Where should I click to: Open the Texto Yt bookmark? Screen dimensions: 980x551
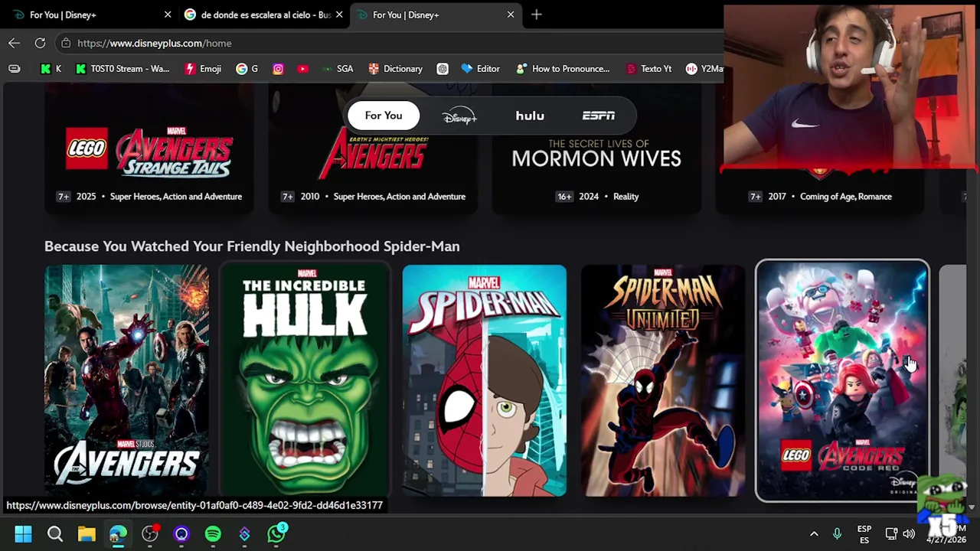point(648,69)
